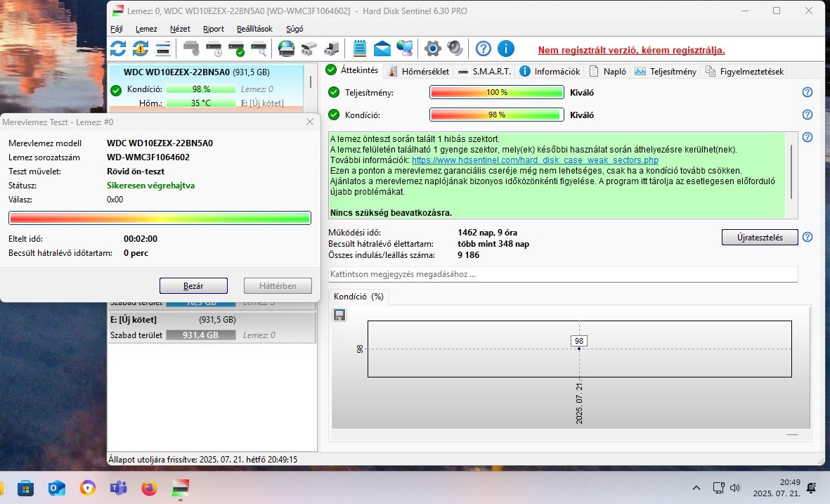Image resolution: width=830 pixels, height=504 pixels.
Task: Click the speaker sound toolbar icon
Action: pos(455,49)
